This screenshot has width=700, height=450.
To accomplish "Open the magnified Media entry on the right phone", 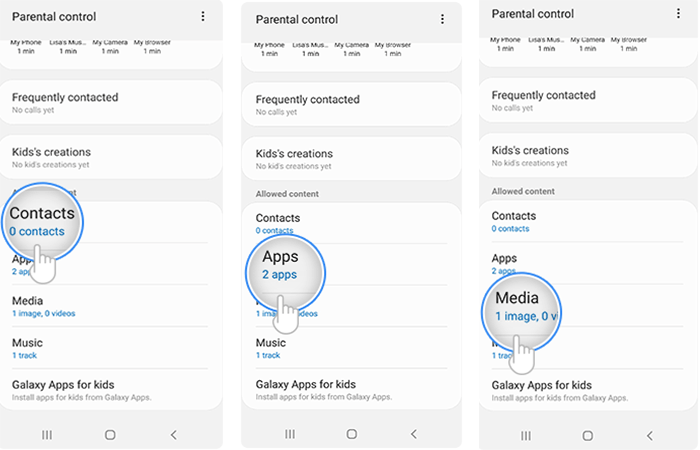I will pyautogui.click(x=521, y=312).
